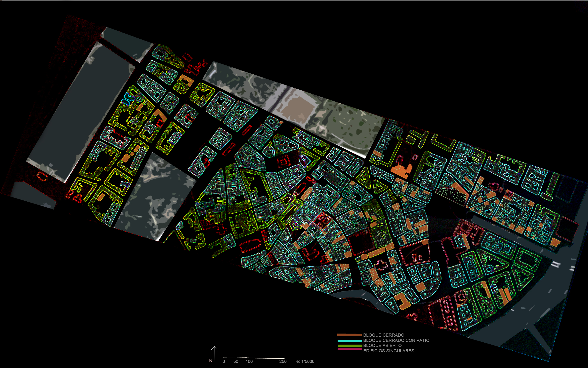The width and height of the screenshot is (588, 368).
Task: Click the 'e: 1/5000' scale text
Action: (305, 361)
